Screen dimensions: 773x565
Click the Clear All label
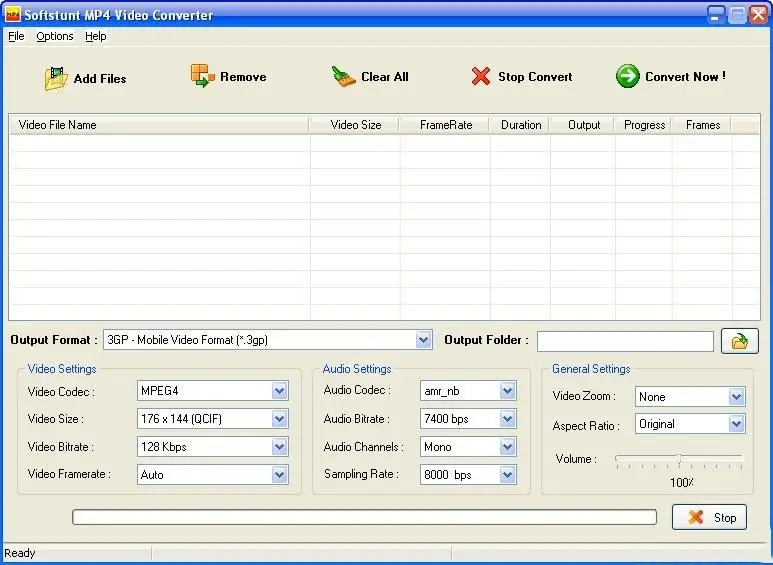[385, 77]
